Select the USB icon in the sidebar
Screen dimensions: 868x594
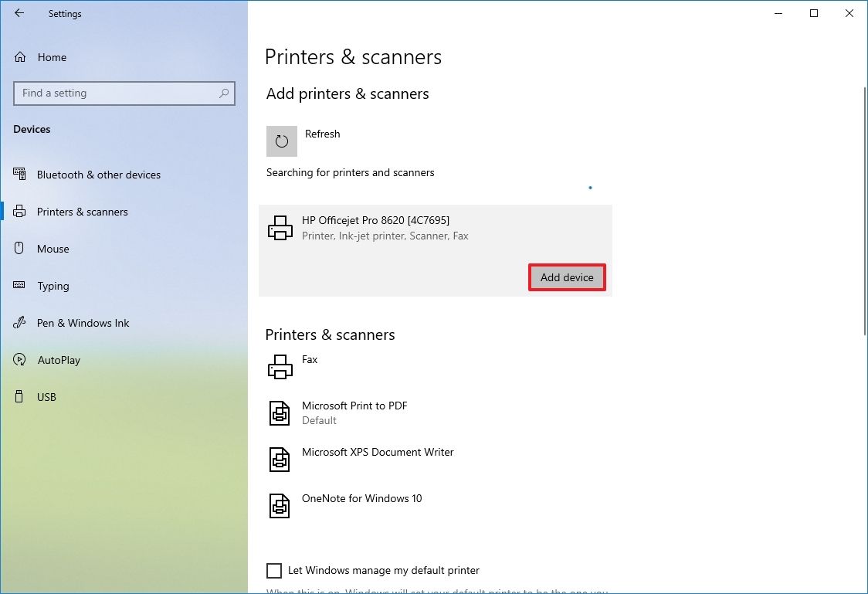[x=19, y=397]
